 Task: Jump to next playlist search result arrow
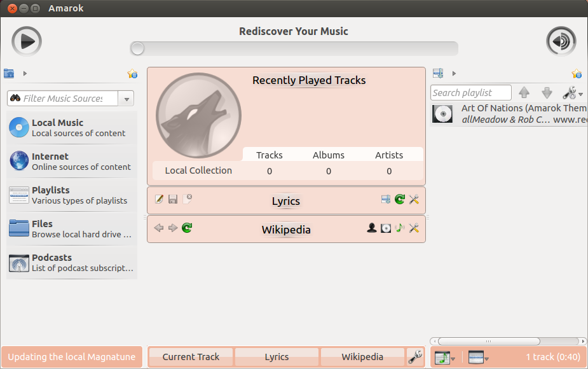coord(547,92)
